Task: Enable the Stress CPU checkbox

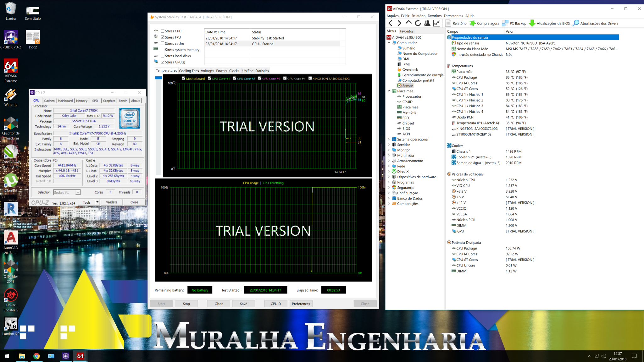Action: [163, 31]
